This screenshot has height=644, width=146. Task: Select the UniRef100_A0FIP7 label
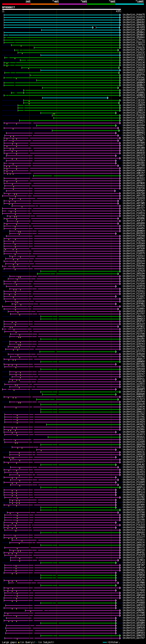click(134, 221)
